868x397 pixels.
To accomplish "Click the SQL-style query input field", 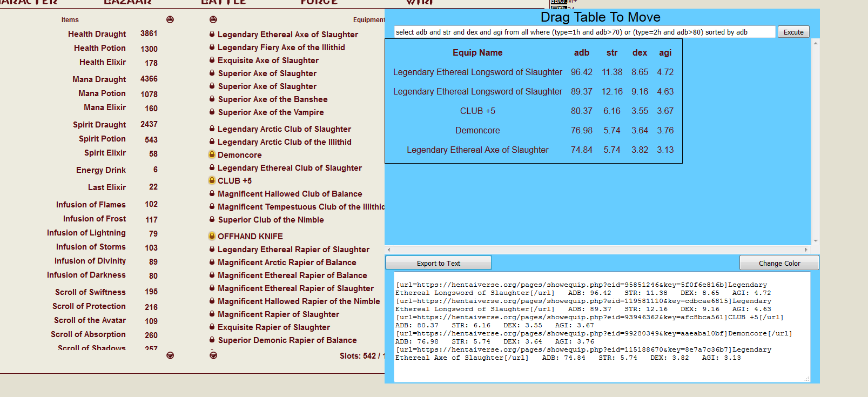I will pyautogui.click(x=584, y=32).
